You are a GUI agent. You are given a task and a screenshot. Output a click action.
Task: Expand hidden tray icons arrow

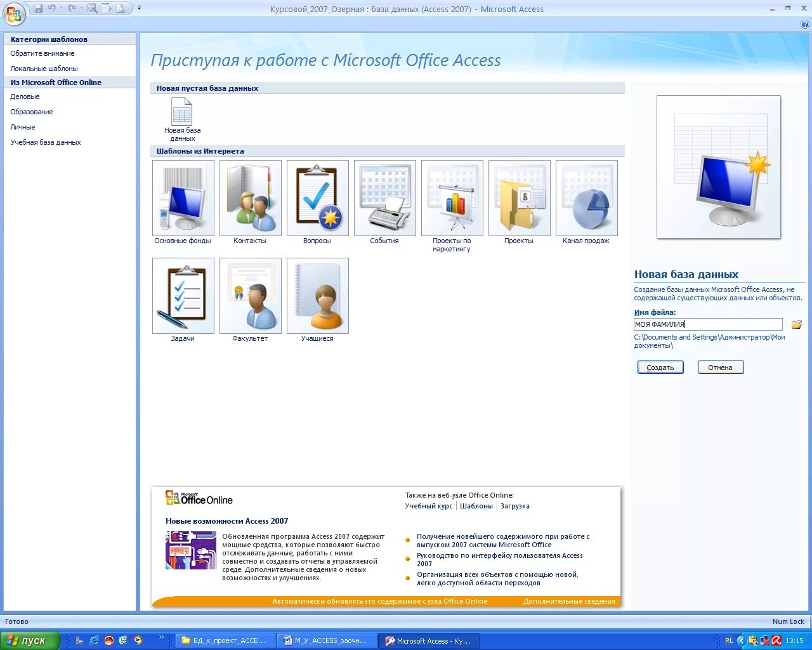(741, 640)
